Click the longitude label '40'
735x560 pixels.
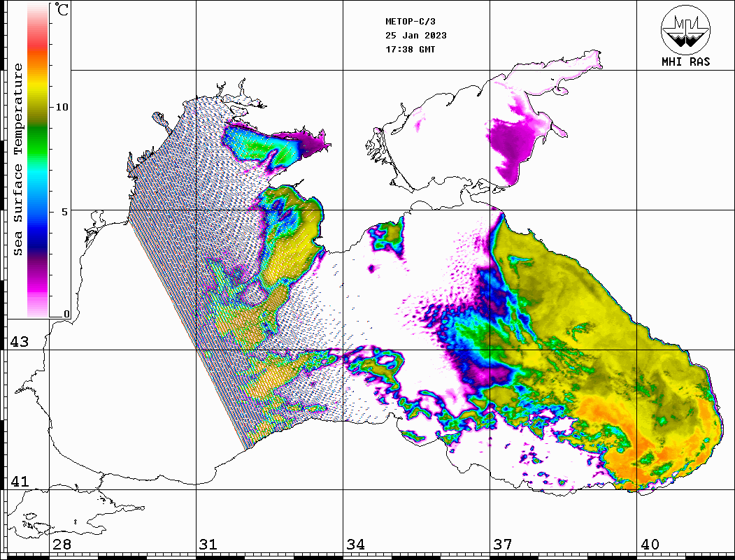click(650, 545)
